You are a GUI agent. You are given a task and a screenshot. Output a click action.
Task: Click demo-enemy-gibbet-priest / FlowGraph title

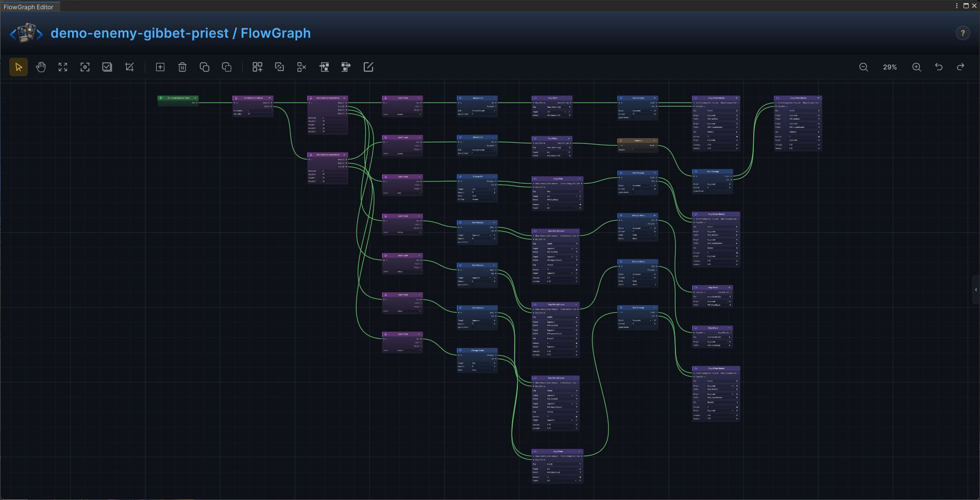181,33
